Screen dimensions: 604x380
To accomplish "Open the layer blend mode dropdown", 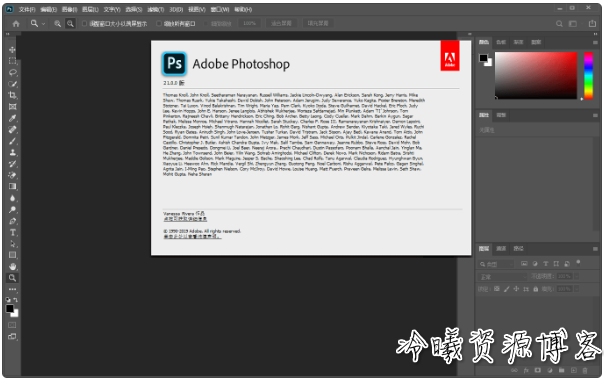I will [x=503, y=276].
